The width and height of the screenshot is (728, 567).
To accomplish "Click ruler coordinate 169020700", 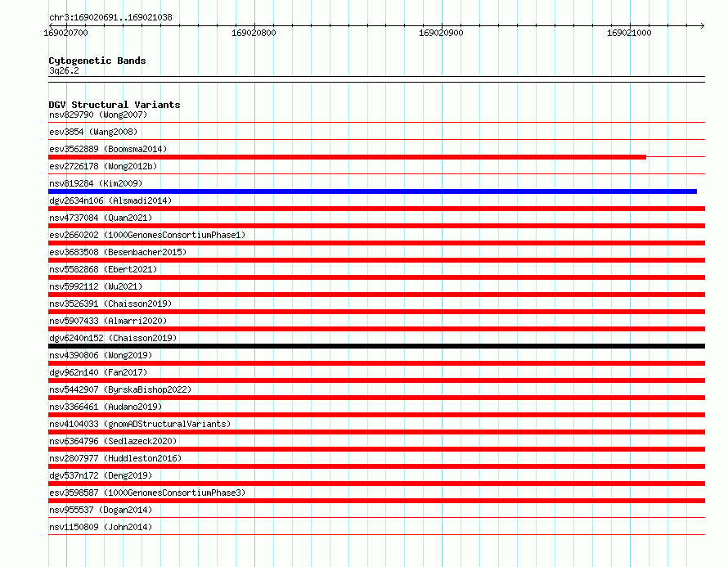I will click(x=65, y=33).
